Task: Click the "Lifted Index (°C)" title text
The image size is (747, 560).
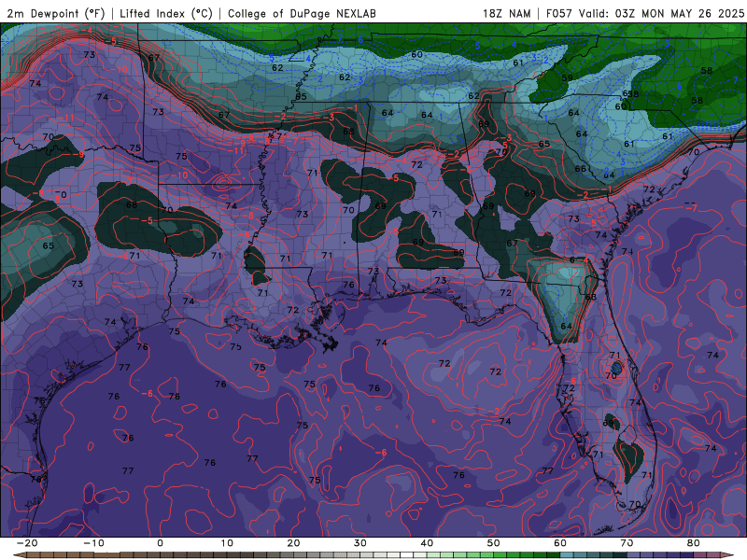Action: (x=166, y=13)
